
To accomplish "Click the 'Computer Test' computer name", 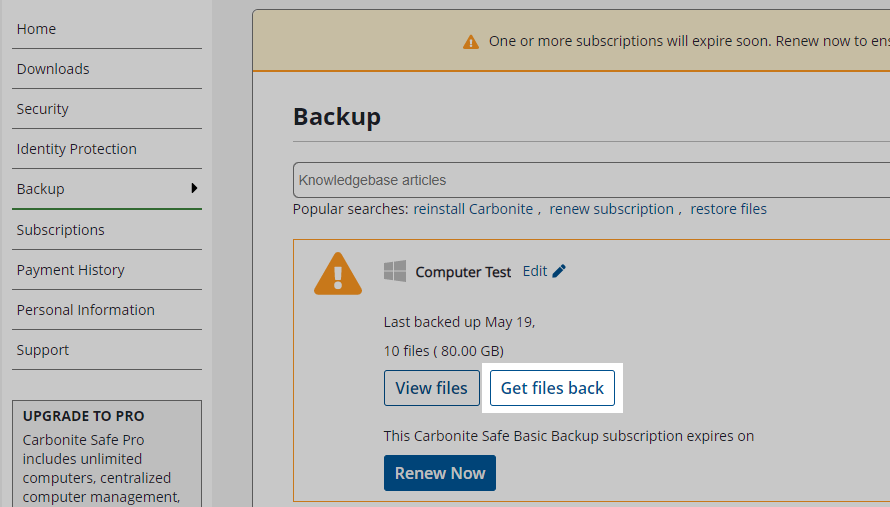I will click(x=463, y=273).
